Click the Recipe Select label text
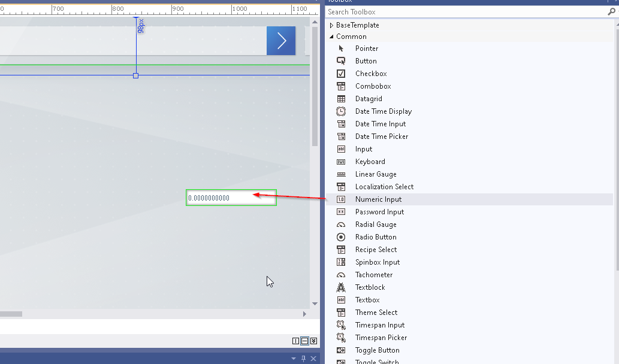The width and height of the screenshot is (619, 364). pyautogui.click(x=376, y=250)
